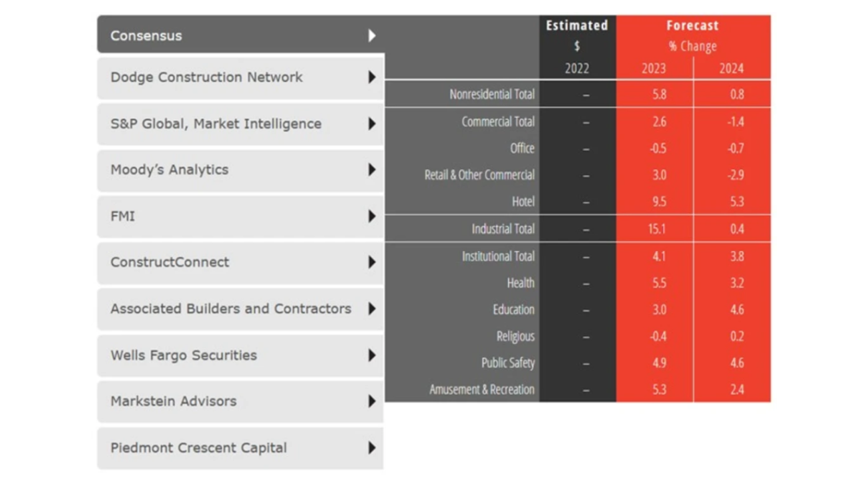Expand Associated Builders and Contractors arrow
The width and height of the screenshot is (868, 488).
[x=373, y=308]
